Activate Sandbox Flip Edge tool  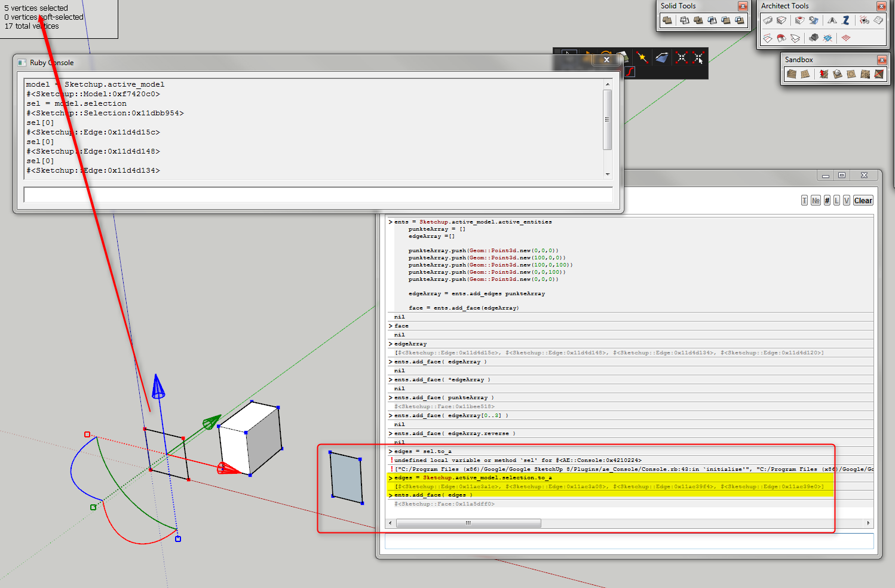[879, 74]
